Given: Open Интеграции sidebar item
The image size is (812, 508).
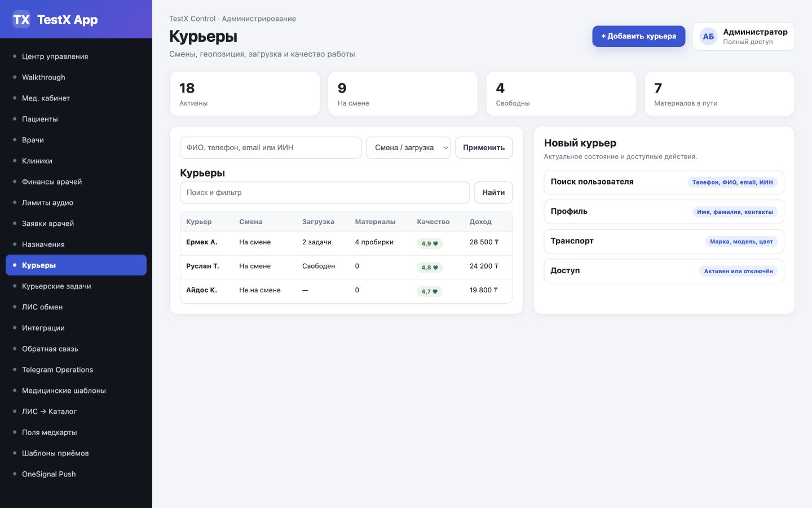Looking at the screenshot, I should [x=76, y=328].
